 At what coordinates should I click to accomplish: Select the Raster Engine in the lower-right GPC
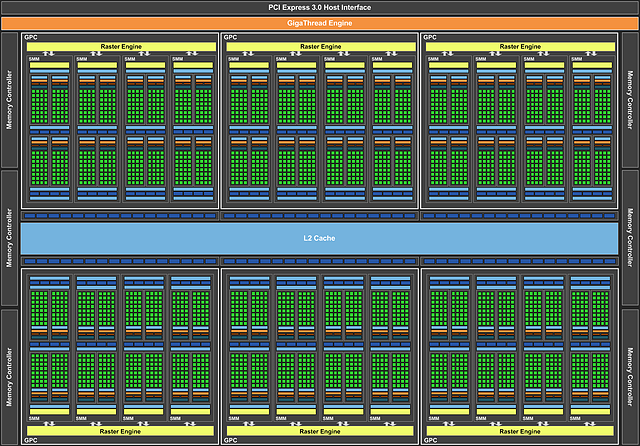[x=520, y=431]
